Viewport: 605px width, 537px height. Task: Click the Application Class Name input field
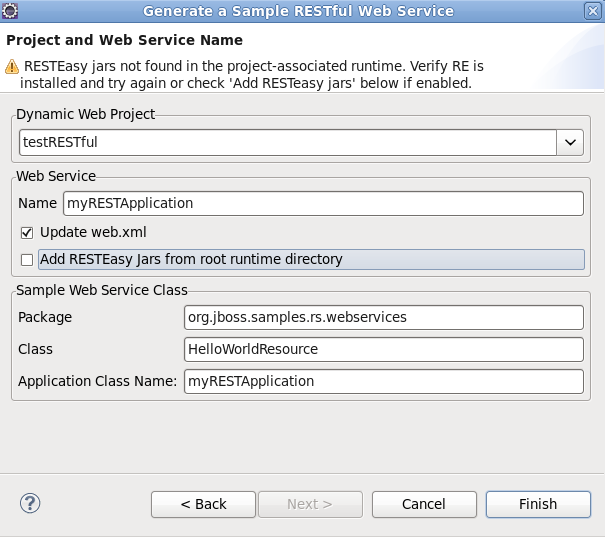[384, 382]
